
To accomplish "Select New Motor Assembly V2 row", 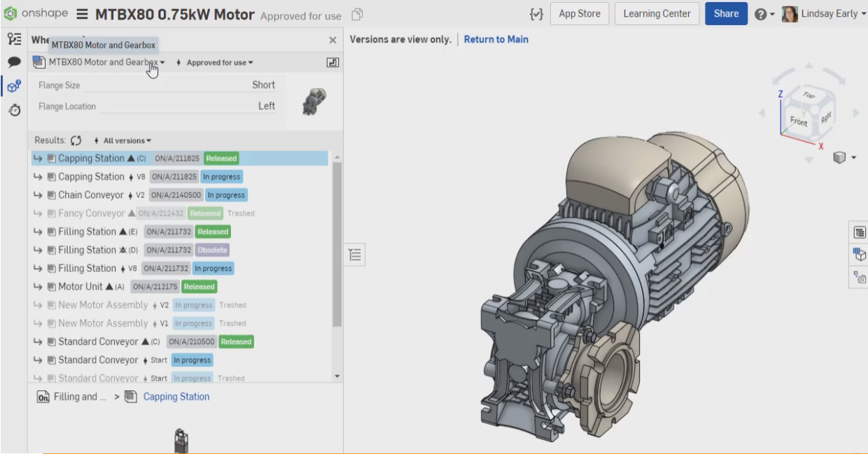I will coord(179,305).
